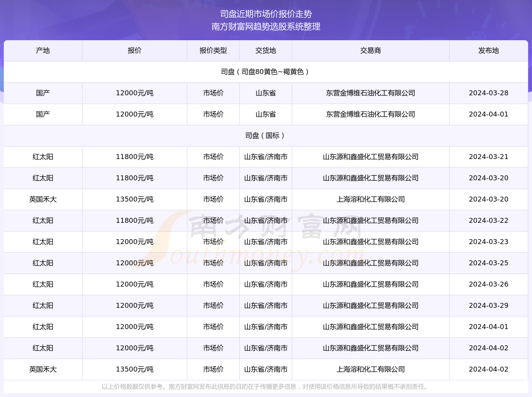
Task: Click the 产地 column header
Action: pyautogui.click(x=43, y=50)
